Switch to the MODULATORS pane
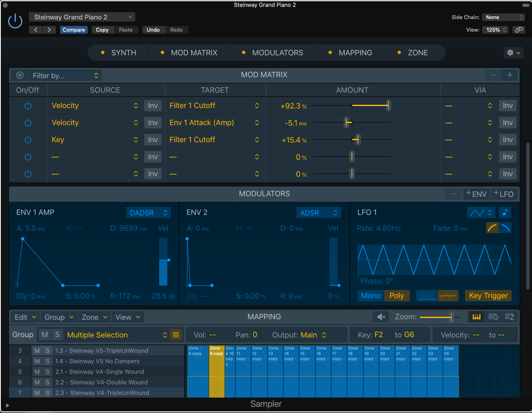532x413 pixels. coord(272,53)
